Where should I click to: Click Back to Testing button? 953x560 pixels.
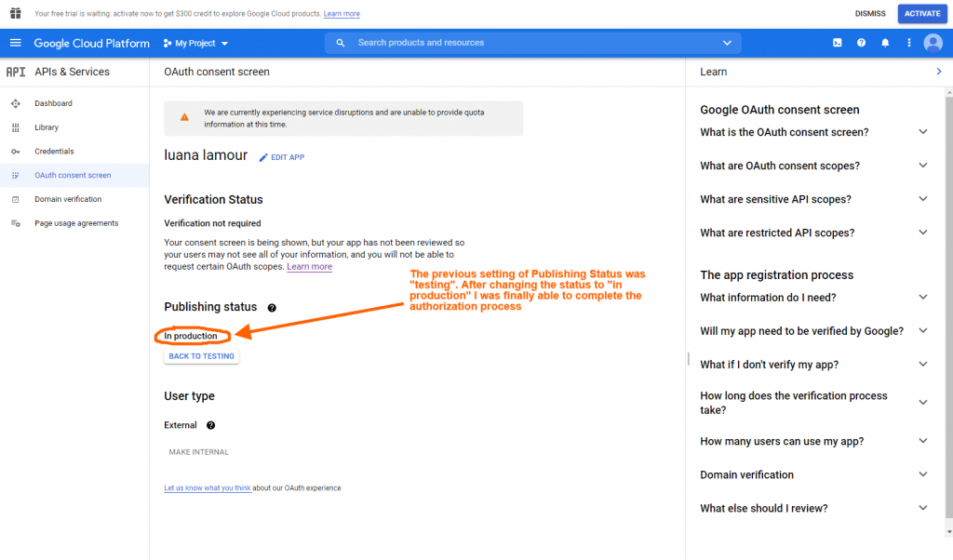click(x=201, y=356)
